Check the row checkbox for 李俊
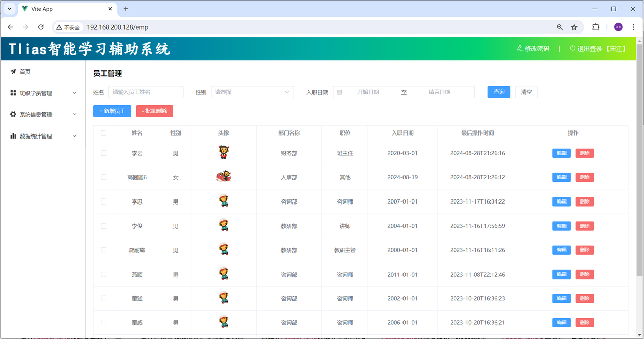 104,226
